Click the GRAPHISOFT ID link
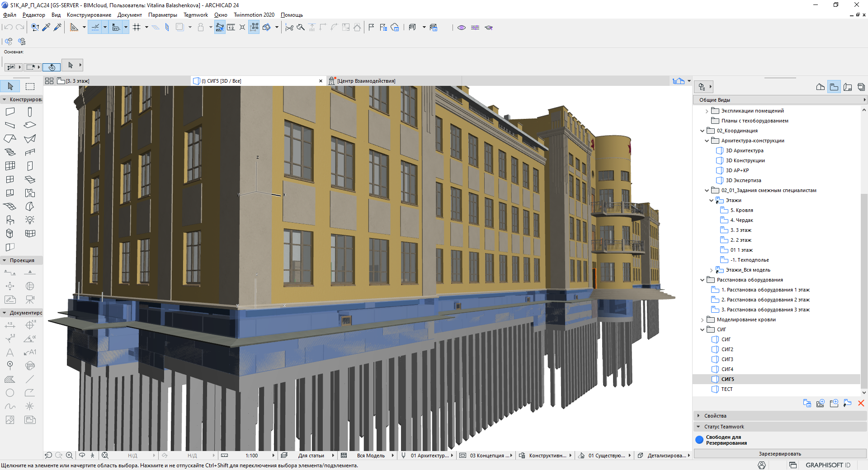Viewport: 868px width, 470px height. click(828, 465)
